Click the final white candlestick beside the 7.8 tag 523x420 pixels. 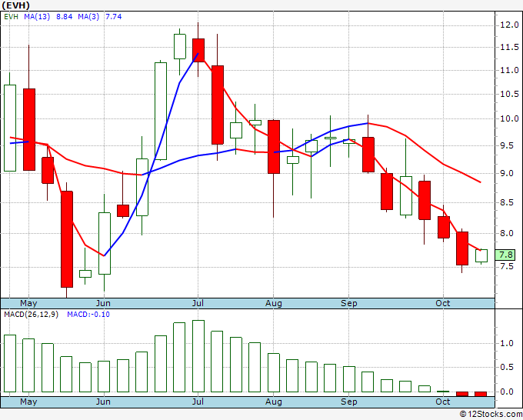pyautogui.click(x=481, y=255)
